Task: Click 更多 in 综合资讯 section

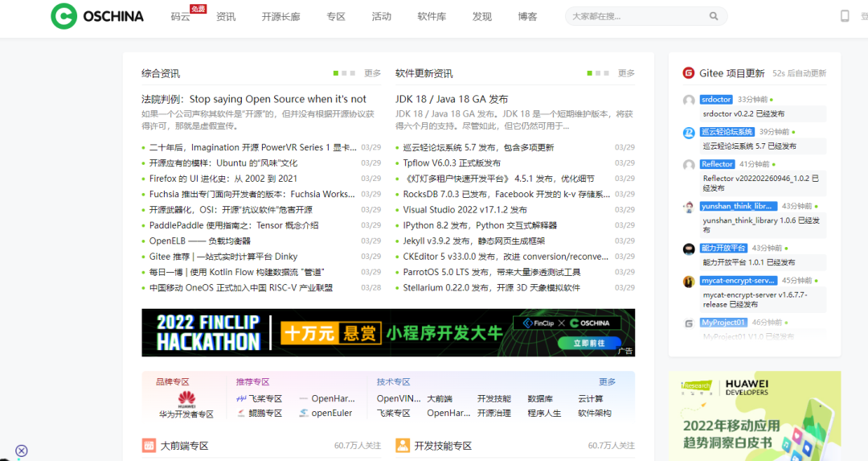Action: coord(373,73)
